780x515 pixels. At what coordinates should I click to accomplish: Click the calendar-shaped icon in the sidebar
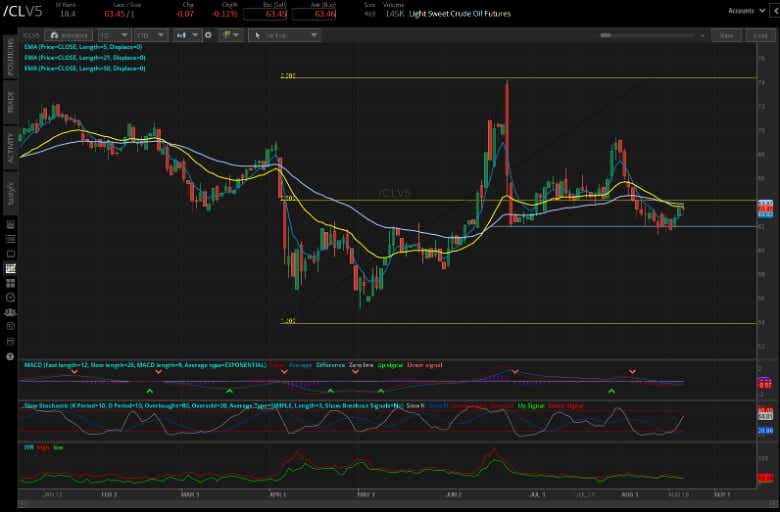[10, 254]
